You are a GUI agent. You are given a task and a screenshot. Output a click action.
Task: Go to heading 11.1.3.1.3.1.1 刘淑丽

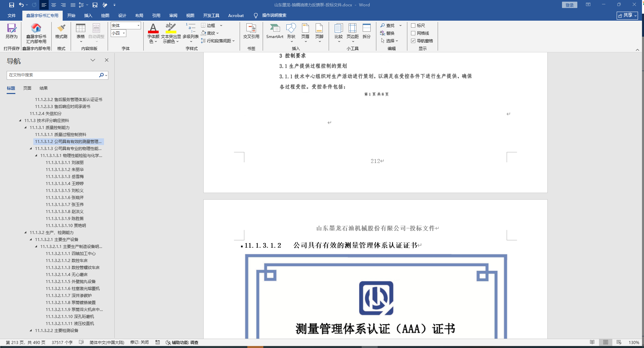click(65, 162)
